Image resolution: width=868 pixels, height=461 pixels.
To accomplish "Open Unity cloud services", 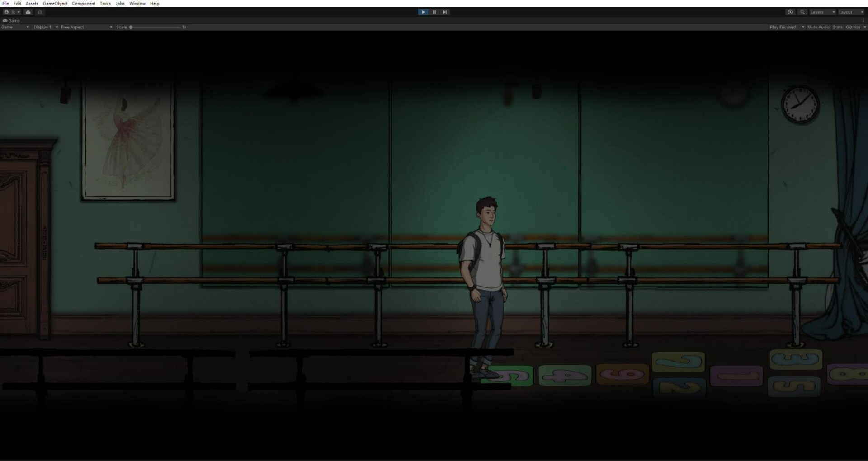I will (28, 12).
